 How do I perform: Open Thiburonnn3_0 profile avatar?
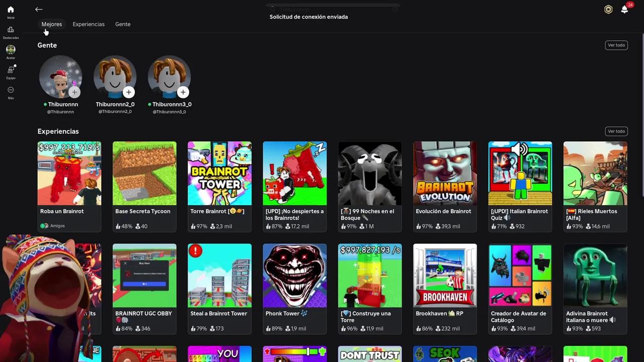coord(169,76)
